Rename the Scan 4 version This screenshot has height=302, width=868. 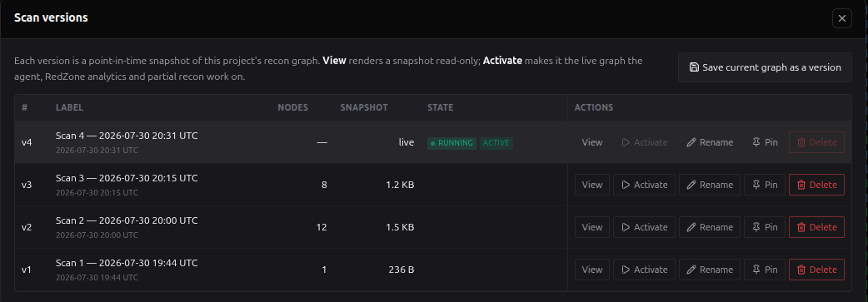coord(709,142)
